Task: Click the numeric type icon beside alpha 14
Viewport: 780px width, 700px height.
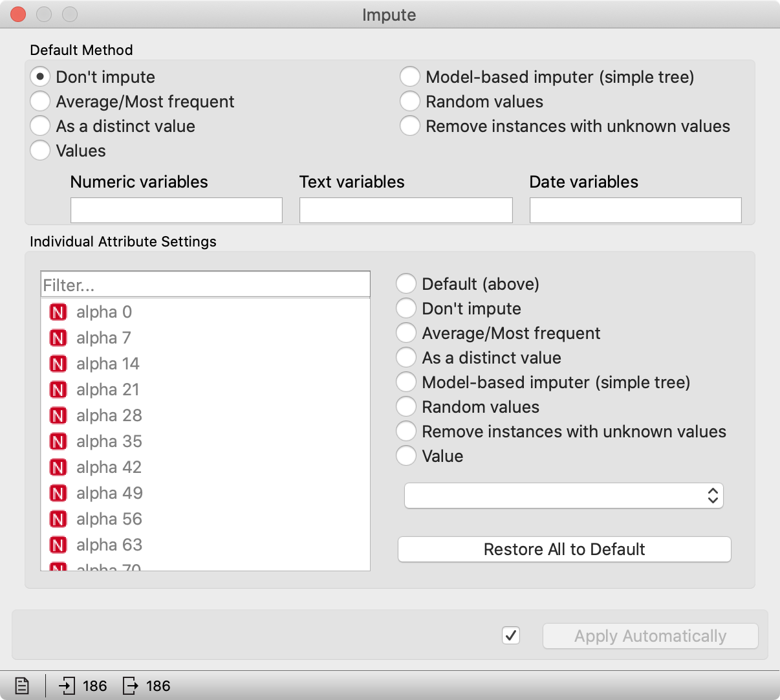Action: coord(58,363)
